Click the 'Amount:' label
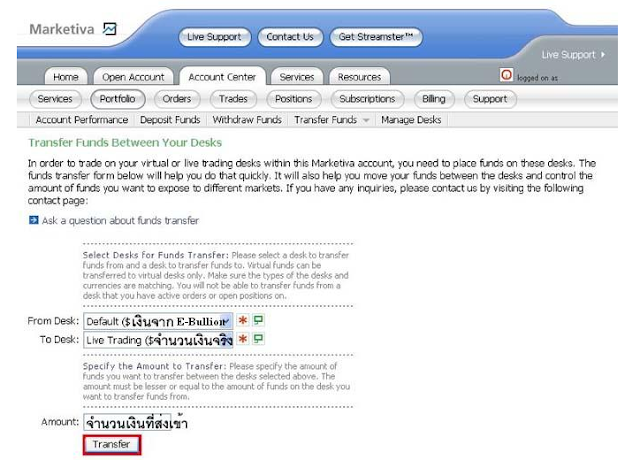Image resolution: width=640 pixels, height=460 pixels. tap(60, 422)
